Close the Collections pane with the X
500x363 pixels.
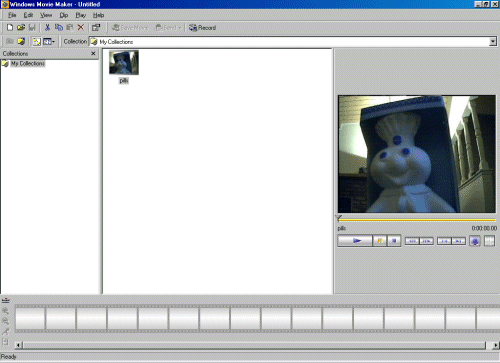93,53
